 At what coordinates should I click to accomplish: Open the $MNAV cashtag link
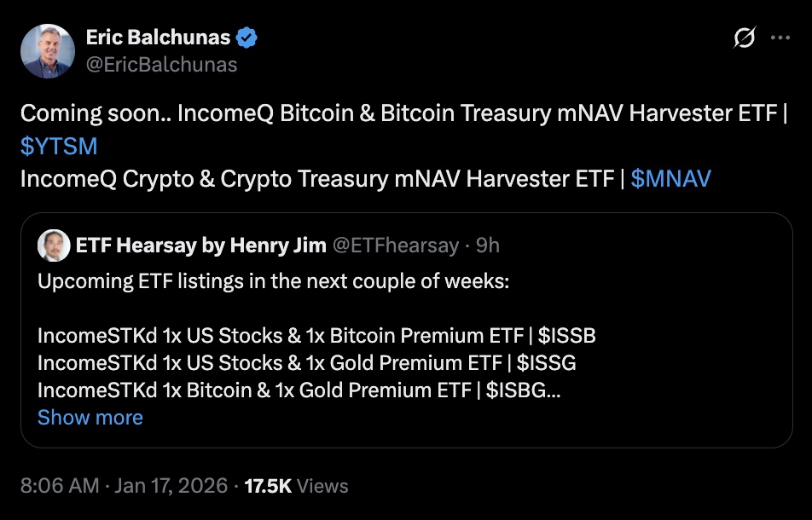click(670, 178)
